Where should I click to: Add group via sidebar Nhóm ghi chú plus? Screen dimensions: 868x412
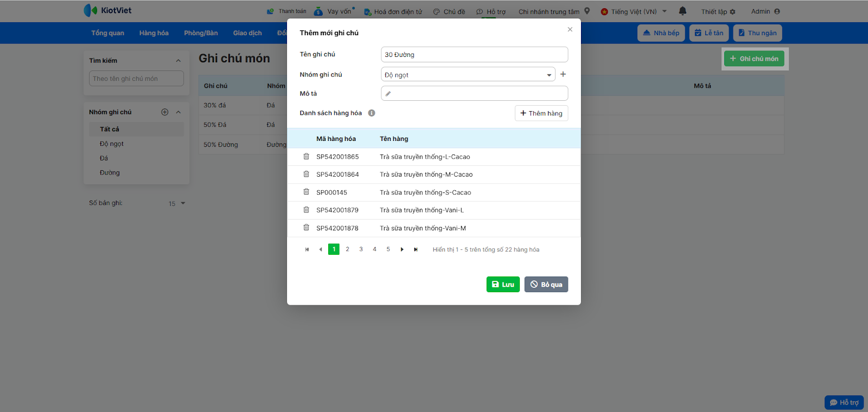(x=165, y=112)
